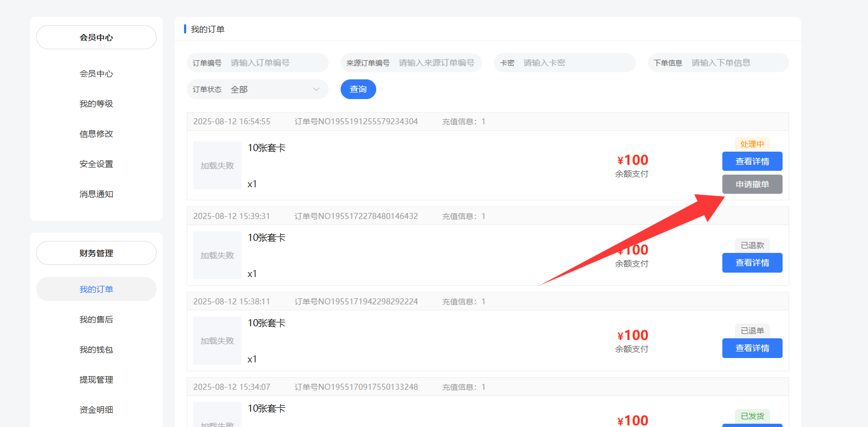Expand the 订单状态 dropdown

pyautogui.click(x=274, y=89)
